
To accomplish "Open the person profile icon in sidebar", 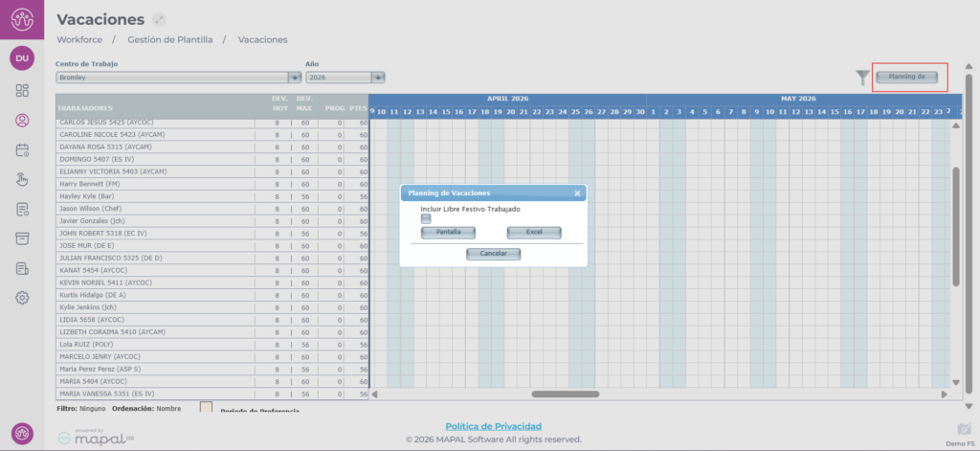I will [x=22, y=121].
